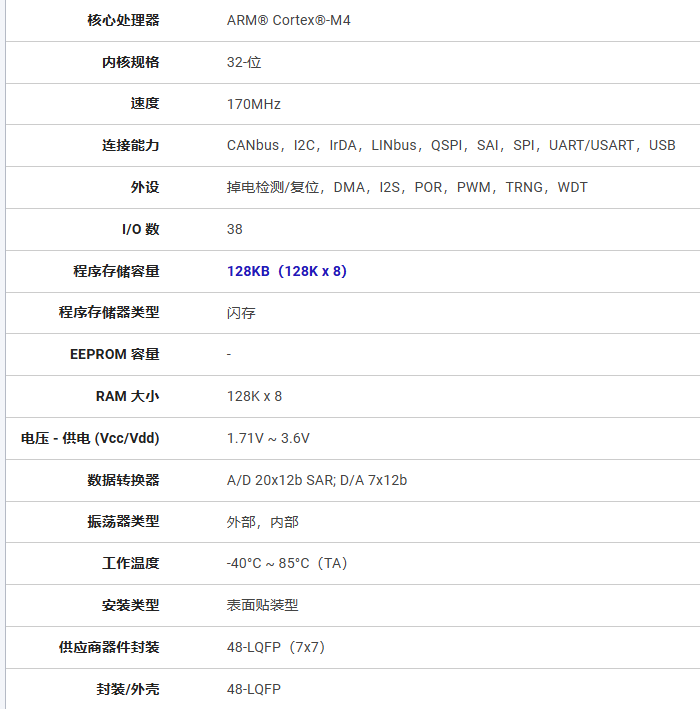700x709 pixels.
Task: Click the 闪存 memory type value
Action: click(241, 313)
